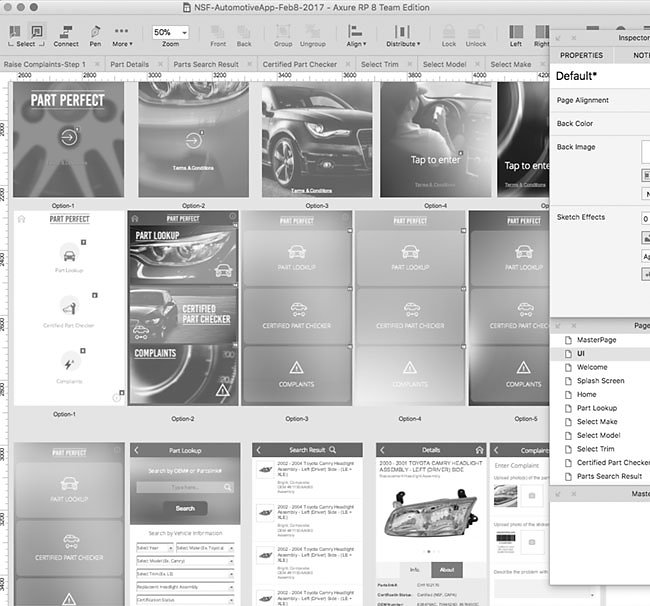Close the Select Trim tab
Viewport: 650px width, 606px height.
coord(410,64)
